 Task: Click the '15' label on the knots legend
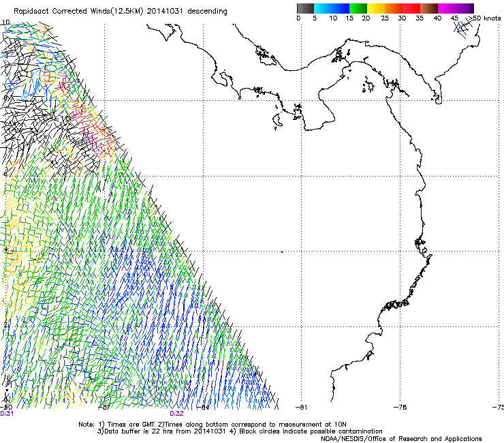coord(349,18)
